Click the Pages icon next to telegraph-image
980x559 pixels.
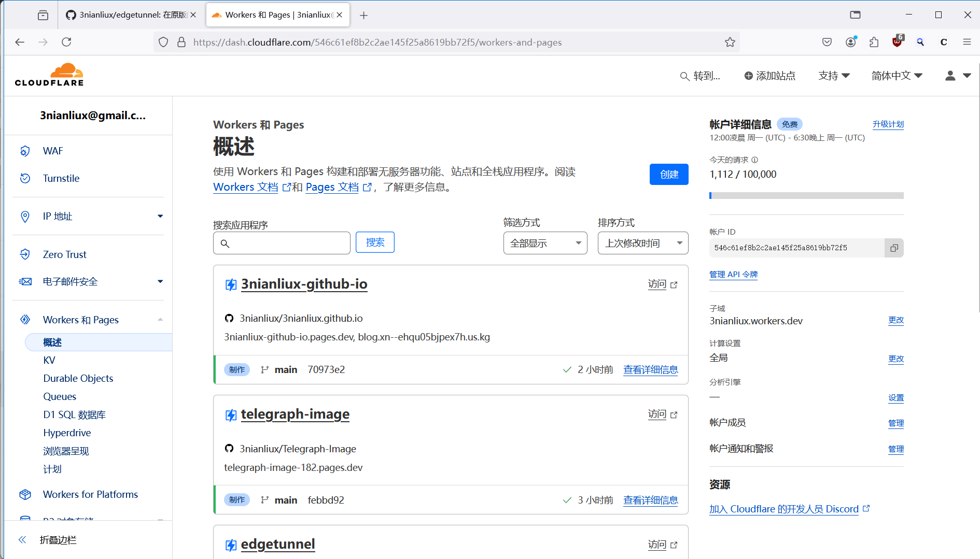click(231, 415)
